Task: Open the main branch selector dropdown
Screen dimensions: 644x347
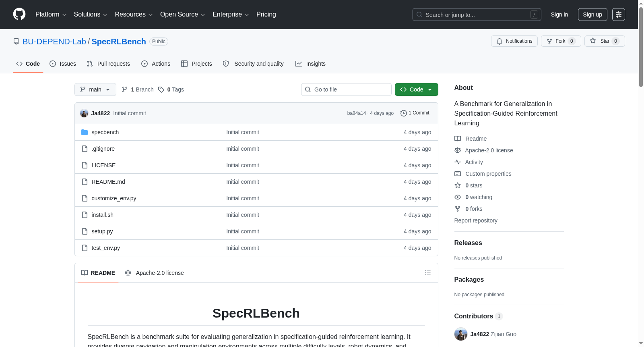Action: (95, 89)
